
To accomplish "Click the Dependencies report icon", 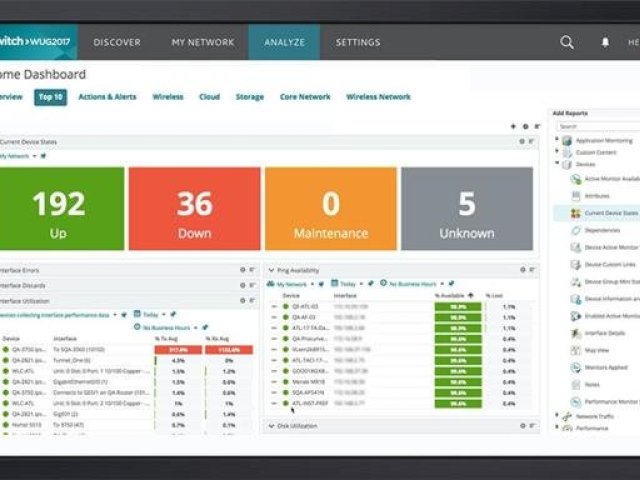I will [x=576, y=230].
